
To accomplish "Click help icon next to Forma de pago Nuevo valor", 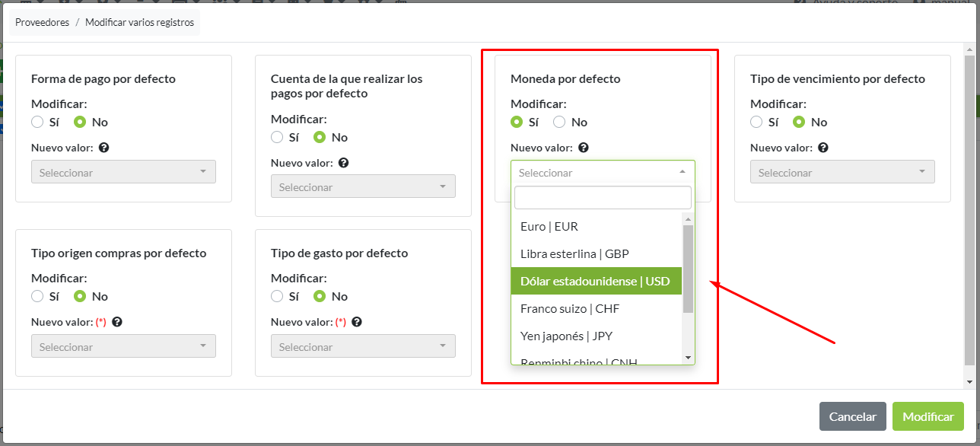I will tap(104, 148).
